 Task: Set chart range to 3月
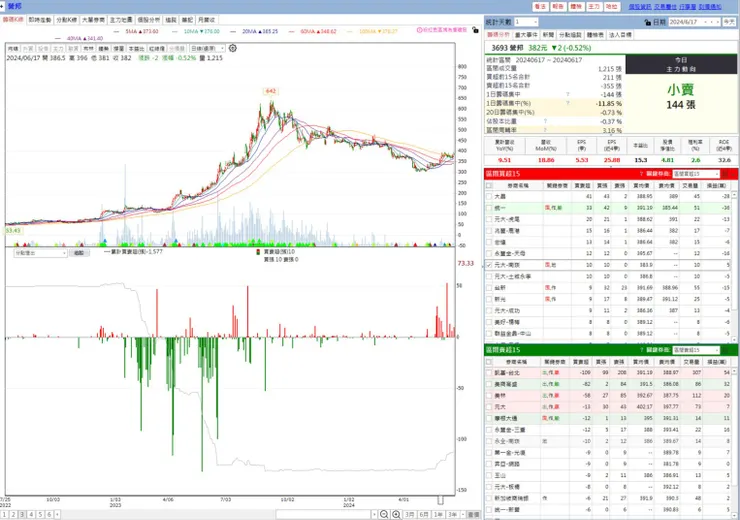coord(410,514)
